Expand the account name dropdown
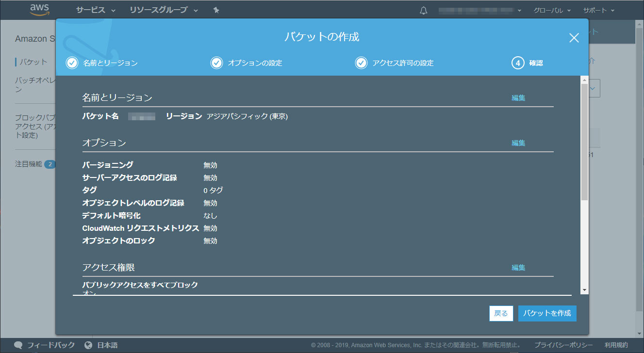The image size is (644, 353). point(480,10)
